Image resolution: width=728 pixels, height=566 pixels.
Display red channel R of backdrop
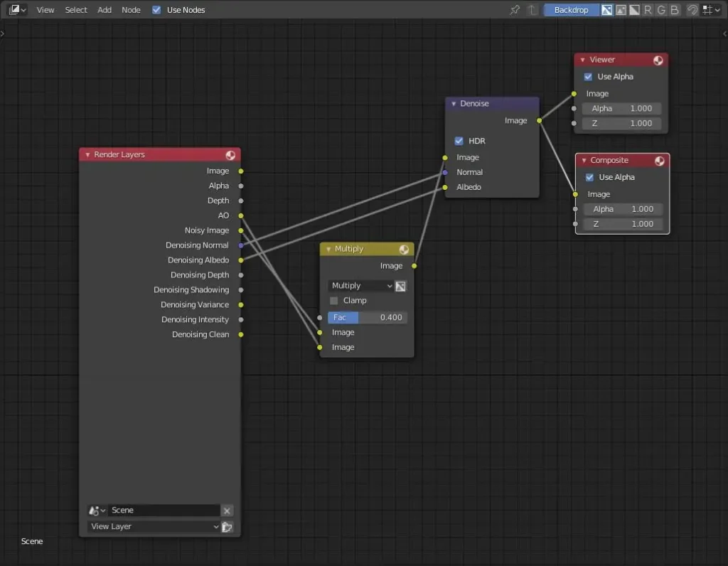click(x=648, y=10)
